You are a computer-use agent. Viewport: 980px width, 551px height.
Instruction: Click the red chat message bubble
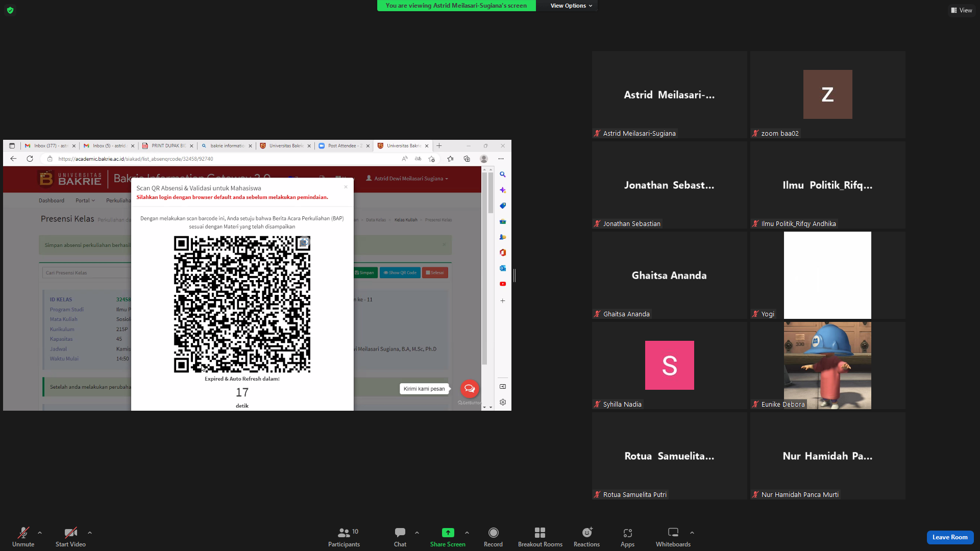point(470,389)
